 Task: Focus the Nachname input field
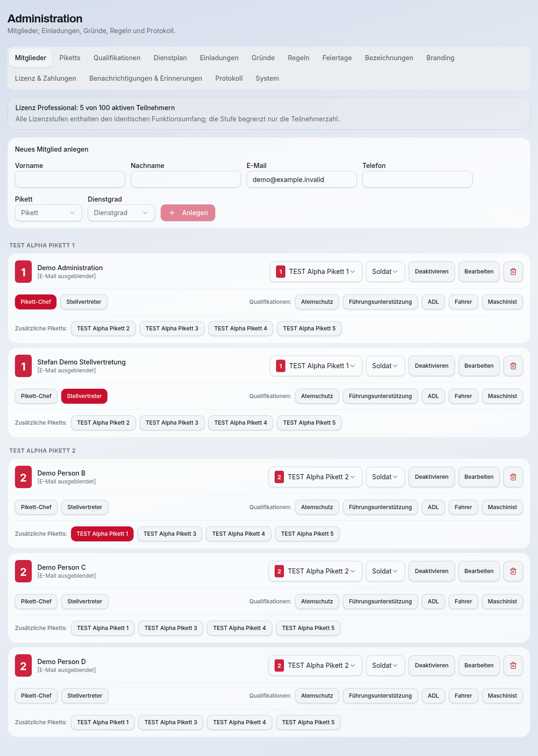(x=186, y=179)
